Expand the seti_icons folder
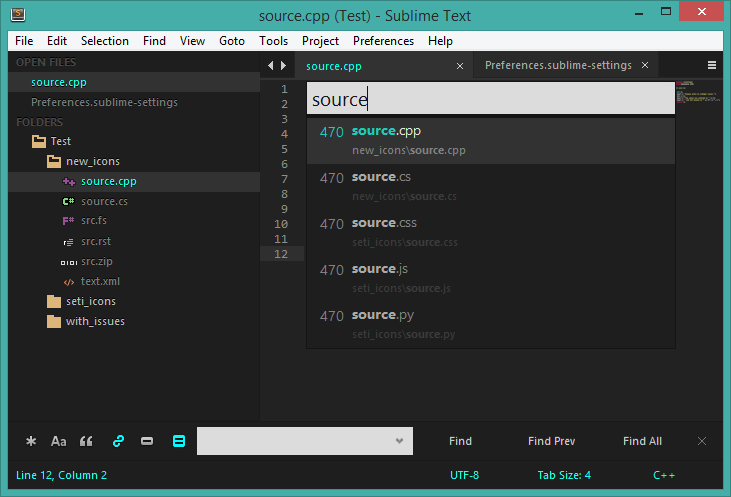The image size is (731, 497). click(x=54, y=301)
